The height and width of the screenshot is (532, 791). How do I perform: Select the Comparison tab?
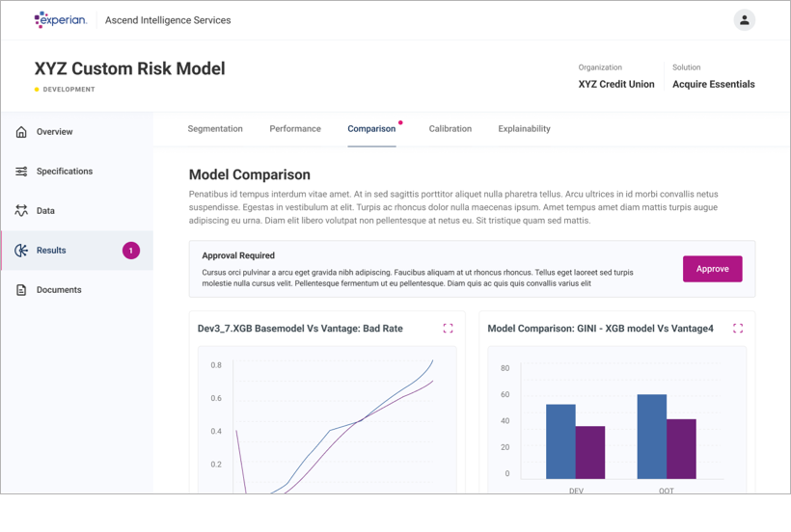tap(371, 129)
